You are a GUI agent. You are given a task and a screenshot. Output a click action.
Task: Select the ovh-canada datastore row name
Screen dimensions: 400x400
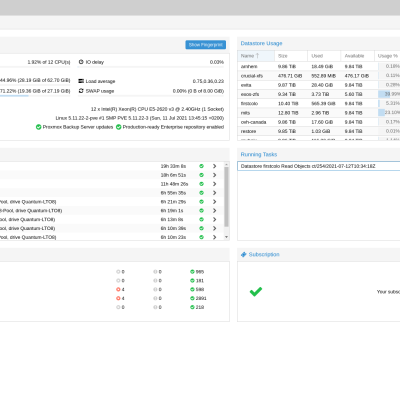pyautogui.click(x=253, y=122)
